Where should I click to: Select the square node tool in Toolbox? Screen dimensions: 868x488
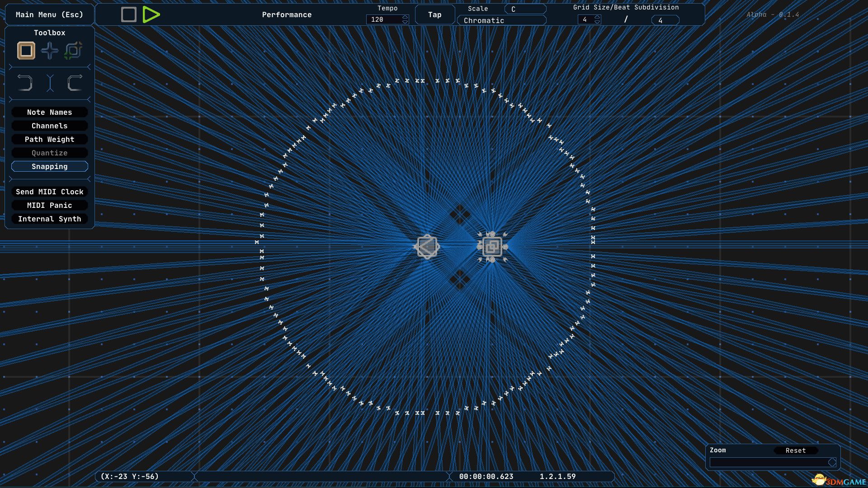pos(26,51)
